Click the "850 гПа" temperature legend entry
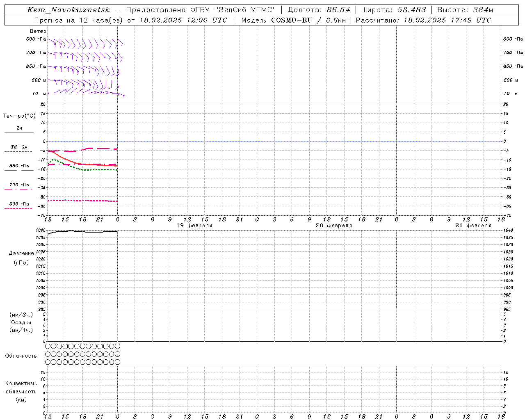The width and height of the screenshot is (525, 420). coord(19,166)
